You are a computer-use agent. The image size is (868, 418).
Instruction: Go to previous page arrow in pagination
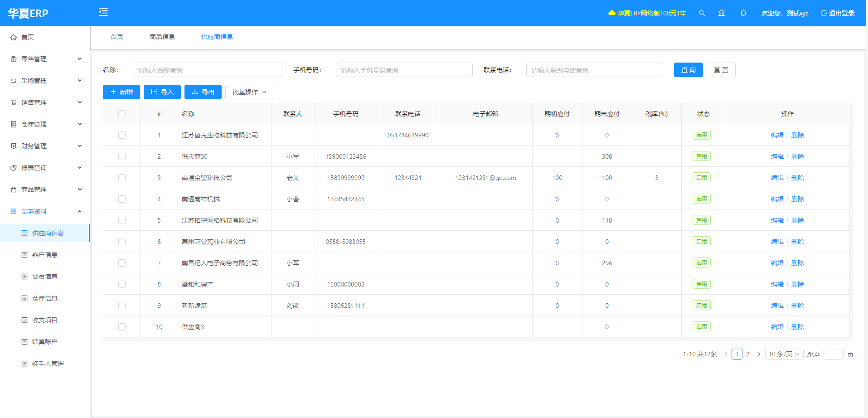click(x=726, y=354)
